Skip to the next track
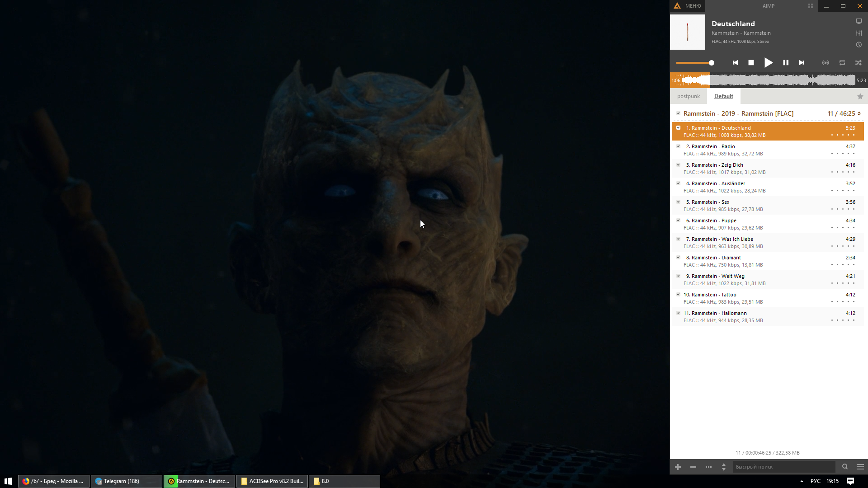 pos(802,63)
